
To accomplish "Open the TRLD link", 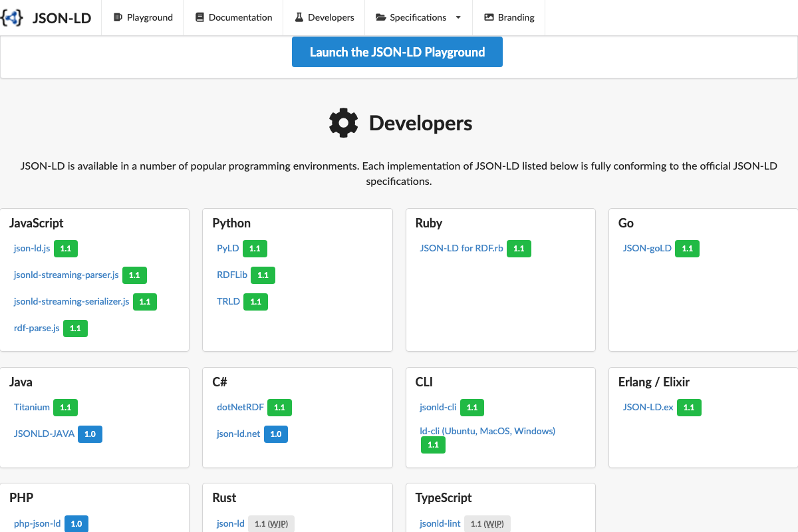I will [x=228, y=301].
